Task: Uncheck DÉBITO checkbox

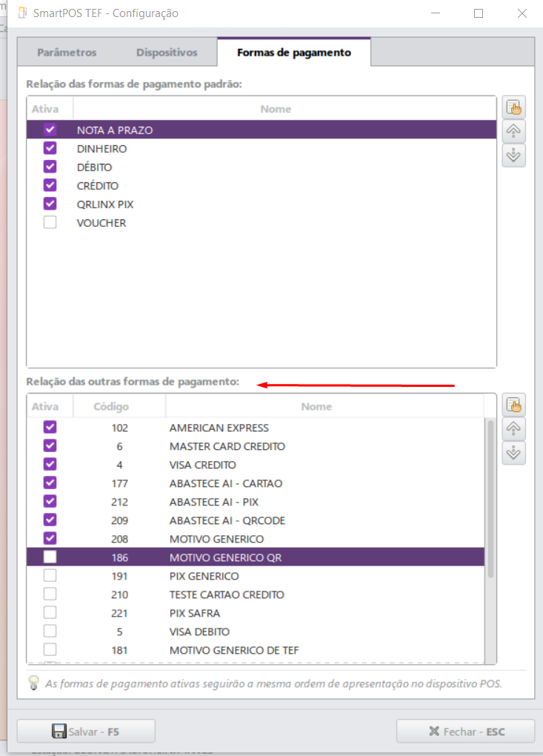Action: (x=50, y=166)
